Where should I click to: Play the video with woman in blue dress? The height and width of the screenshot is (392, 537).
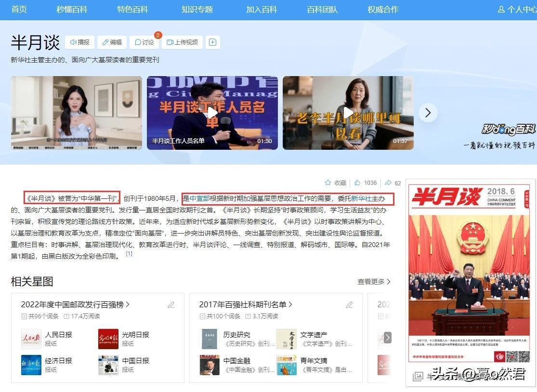tap(77, 113)
